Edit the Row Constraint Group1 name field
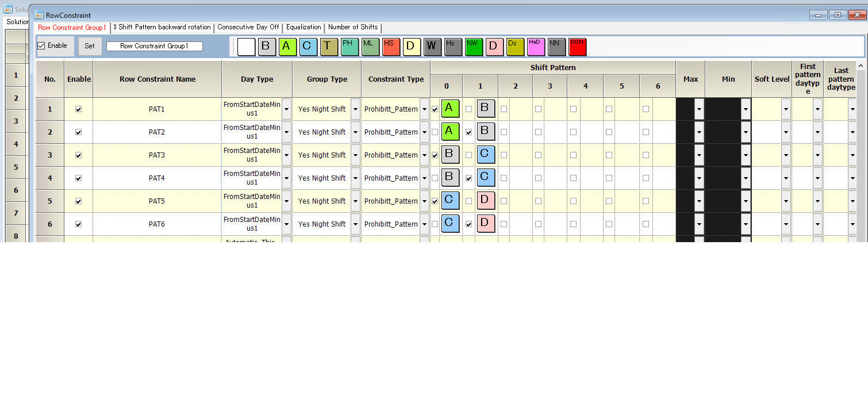868x398 pixels. [154, 46]
